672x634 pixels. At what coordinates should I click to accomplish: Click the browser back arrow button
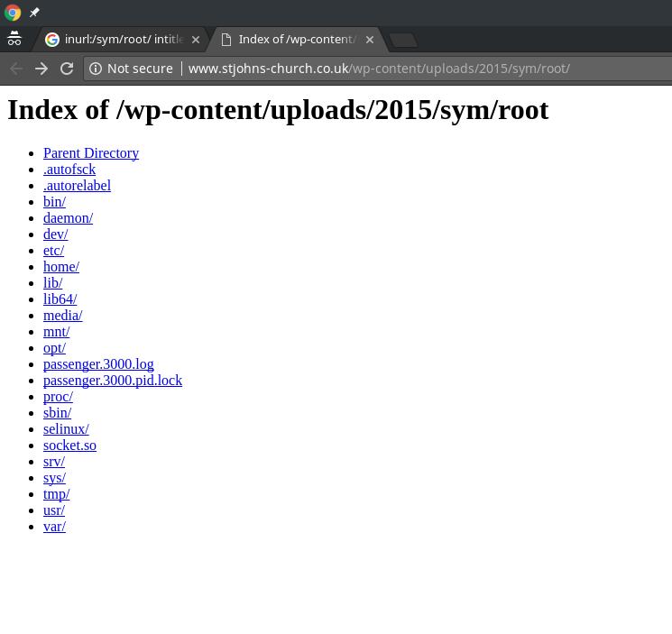pyautogui.click(x=16, y=69)
